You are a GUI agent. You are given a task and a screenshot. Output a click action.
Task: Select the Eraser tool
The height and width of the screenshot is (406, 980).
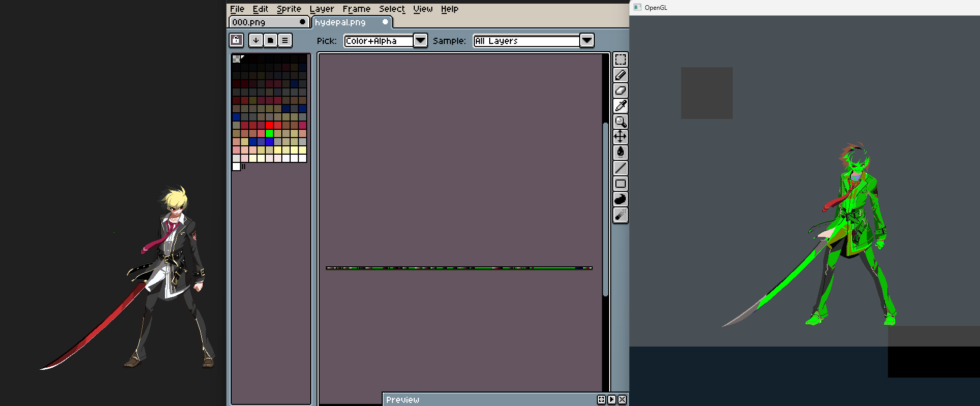point(621,91)
